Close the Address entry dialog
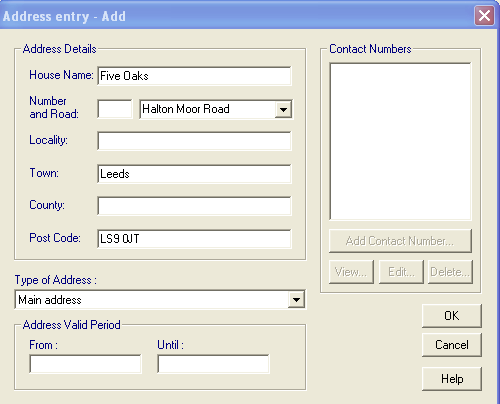This screenshot has height=404, width=500. [484, 15]
